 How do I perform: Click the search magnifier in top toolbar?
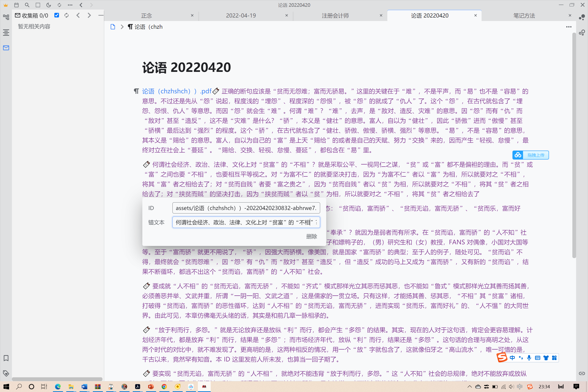[x=27, y=5]
